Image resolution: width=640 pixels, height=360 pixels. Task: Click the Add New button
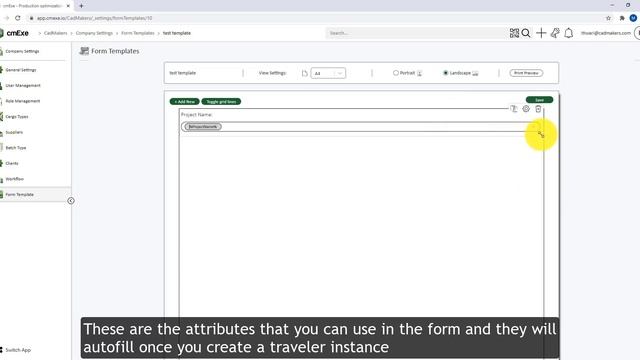(x=184, y=102)
